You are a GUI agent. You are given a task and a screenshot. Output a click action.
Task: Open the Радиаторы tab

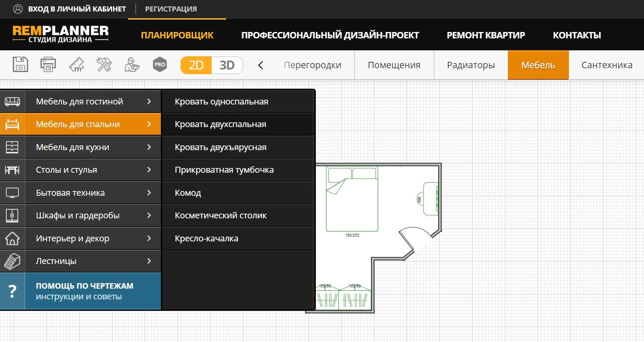pyautogui.click(x=471, y=65)
